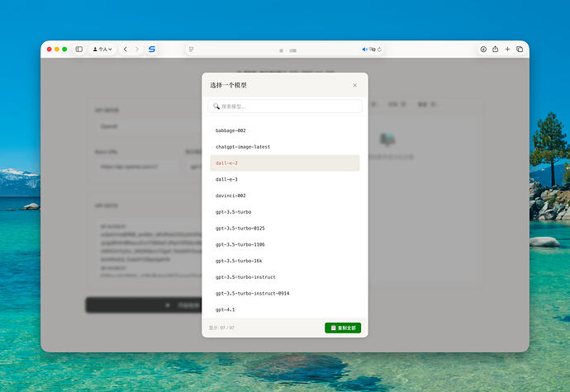Reload the page with refresh icon
Viewport: 570px width, 392px height.
(379, 50)
